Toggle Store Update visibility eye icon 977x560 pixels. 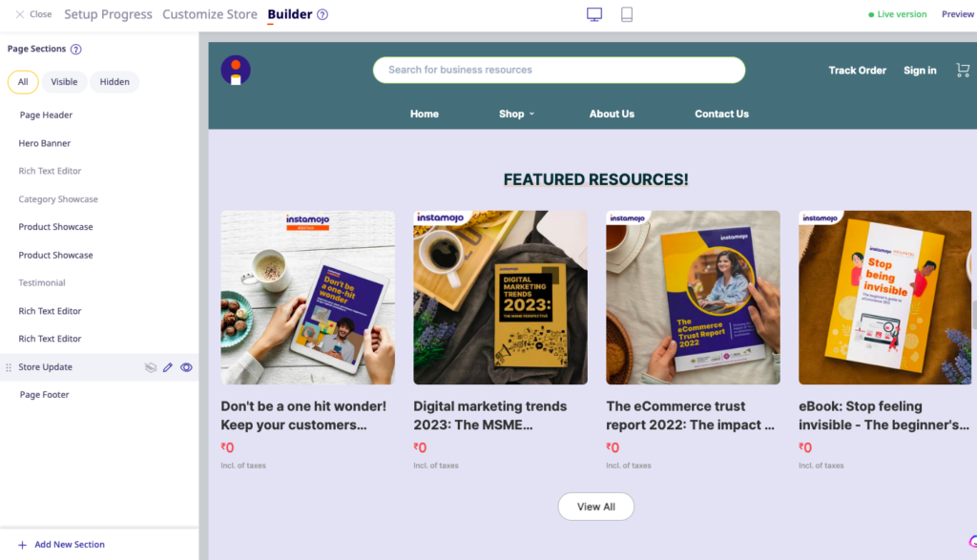[x=186, y=367]
